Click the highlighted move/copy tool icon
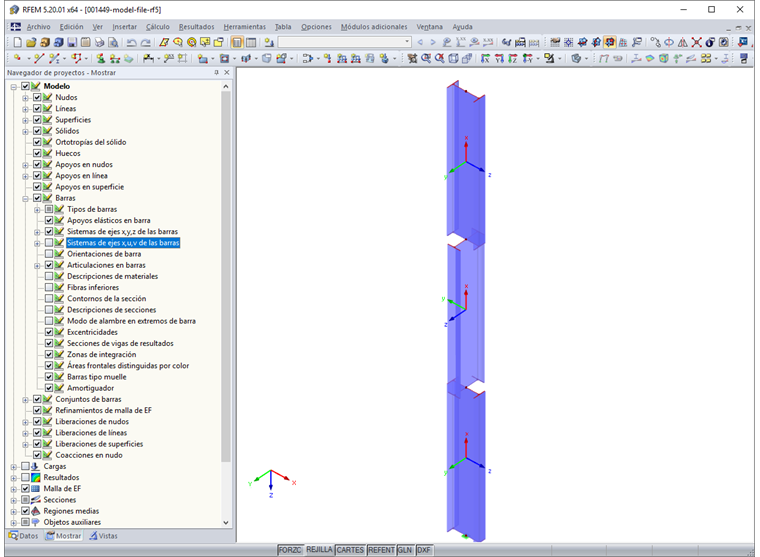The height and width of the screenshot is (557, 760). coord(610,43)
